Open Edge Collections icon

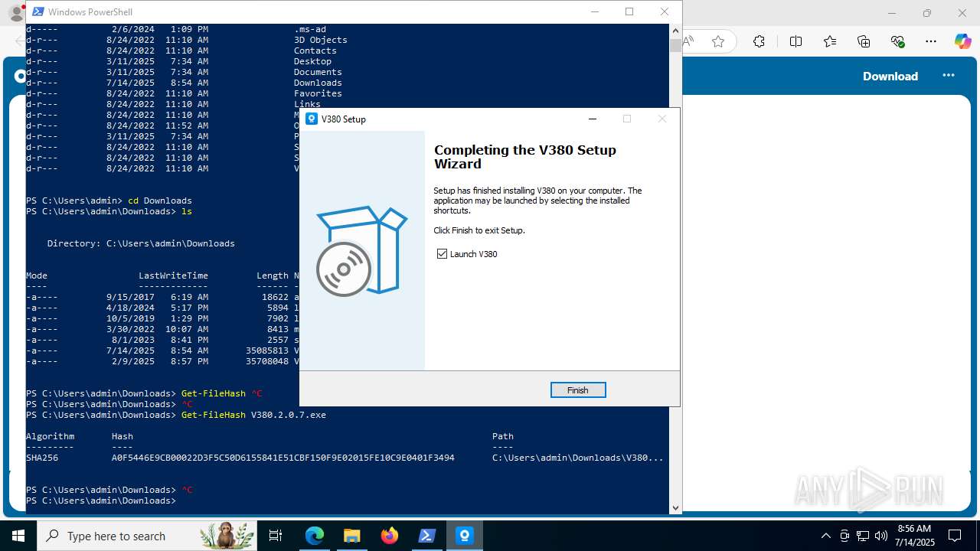pos(864,41)
